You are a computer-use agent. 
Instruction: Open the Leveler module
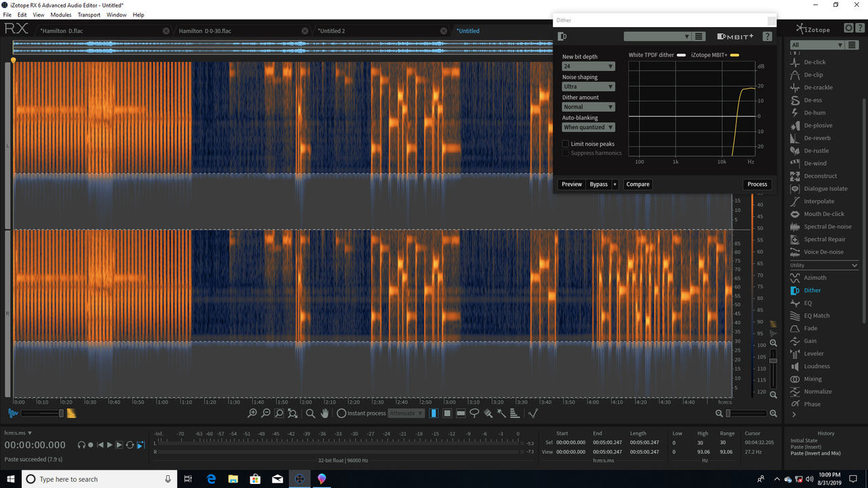808,354
